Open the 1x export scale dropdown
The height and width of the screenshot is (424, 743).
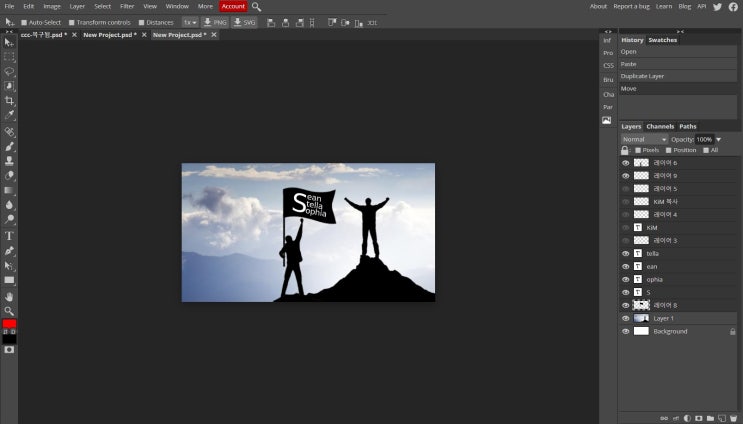[x=190, y=22]
